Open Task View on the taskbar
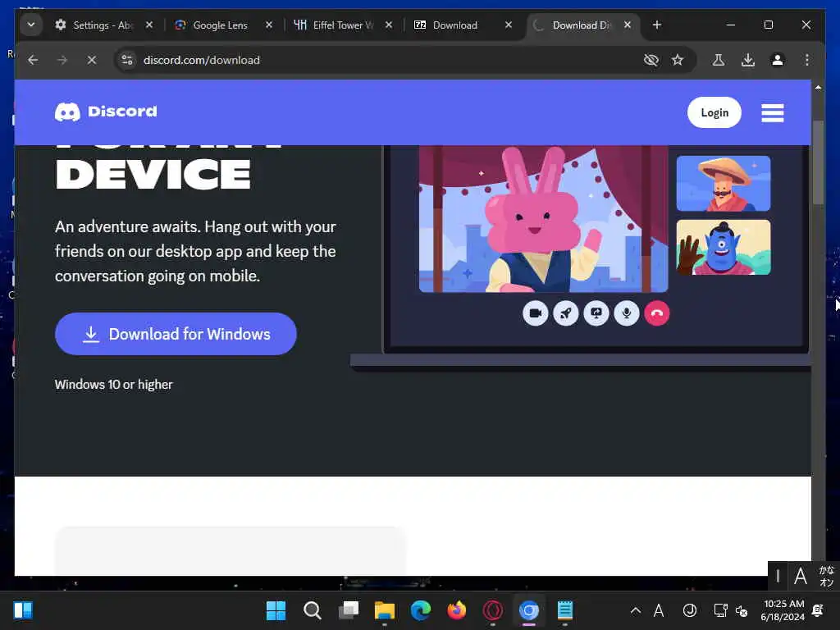Screen dimensions: 840x630 coord(348,610)
